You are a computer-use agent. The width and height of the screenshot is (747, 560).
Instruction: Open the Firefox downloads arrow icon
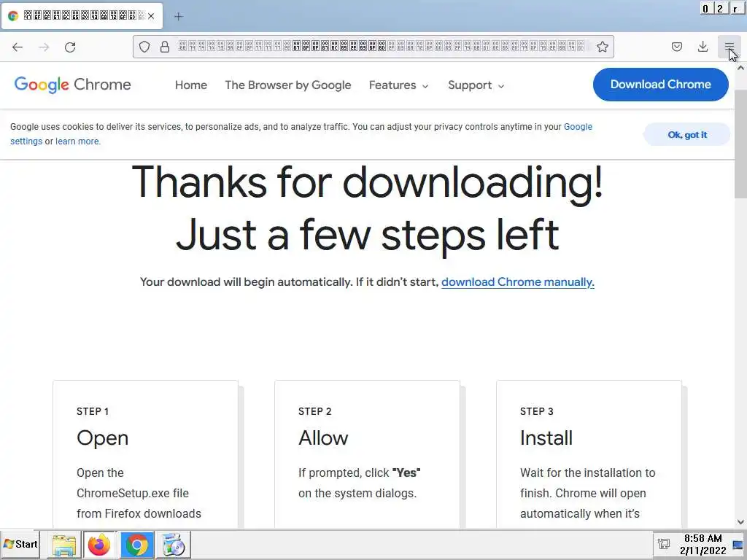pyautogui.click(x=703, y=47)
